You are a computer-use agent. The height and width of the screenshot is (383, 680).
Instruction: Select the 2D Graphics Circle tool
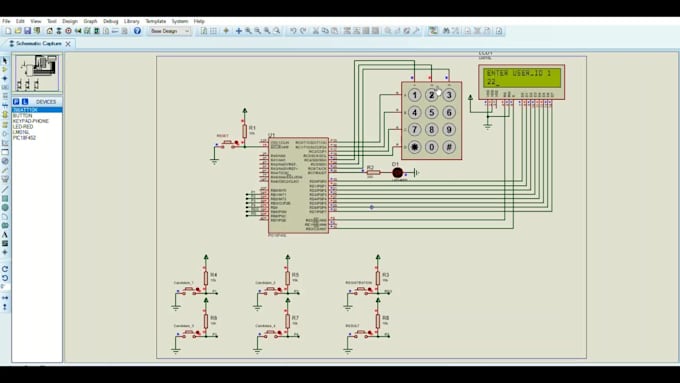coord(5,207)
